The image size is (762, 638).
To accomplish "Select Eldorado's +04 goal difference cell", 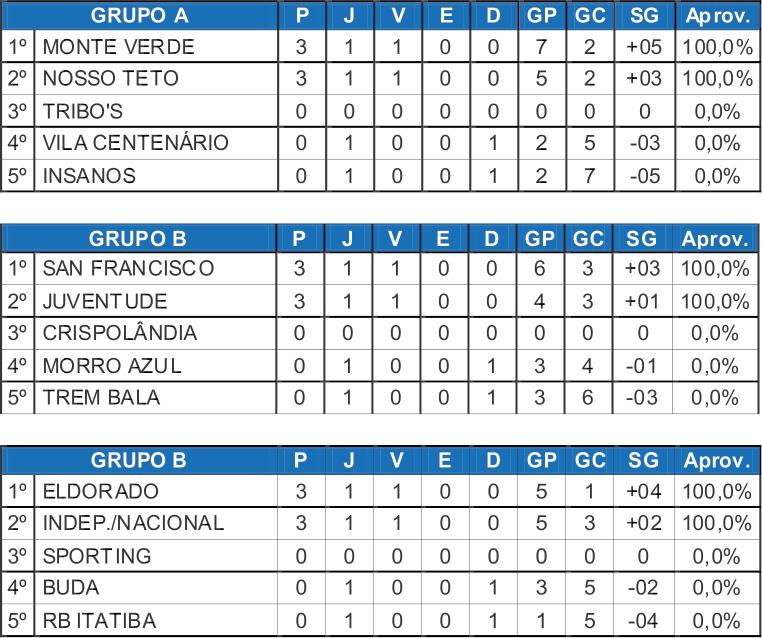I will coord(644,491).
